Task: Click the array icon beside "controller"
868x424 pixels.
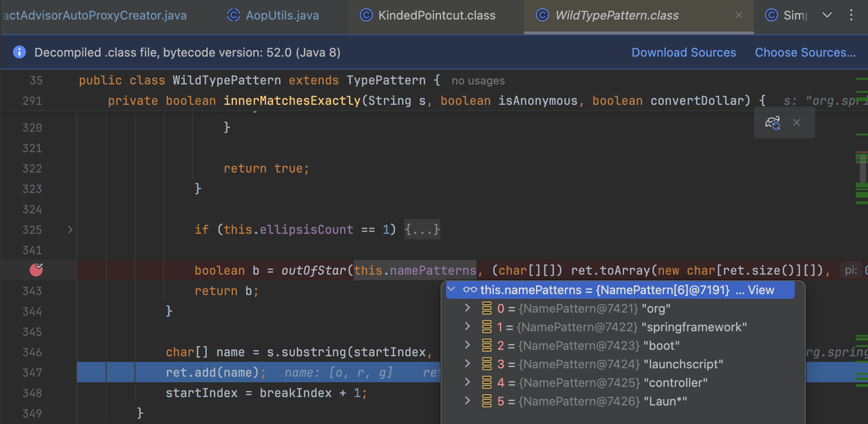Action: click(486, 382)
